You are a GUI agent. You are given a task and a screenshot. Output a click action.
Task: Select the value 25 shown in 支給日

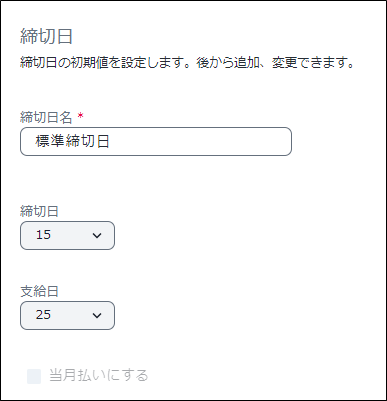click(x=43, y=315)
